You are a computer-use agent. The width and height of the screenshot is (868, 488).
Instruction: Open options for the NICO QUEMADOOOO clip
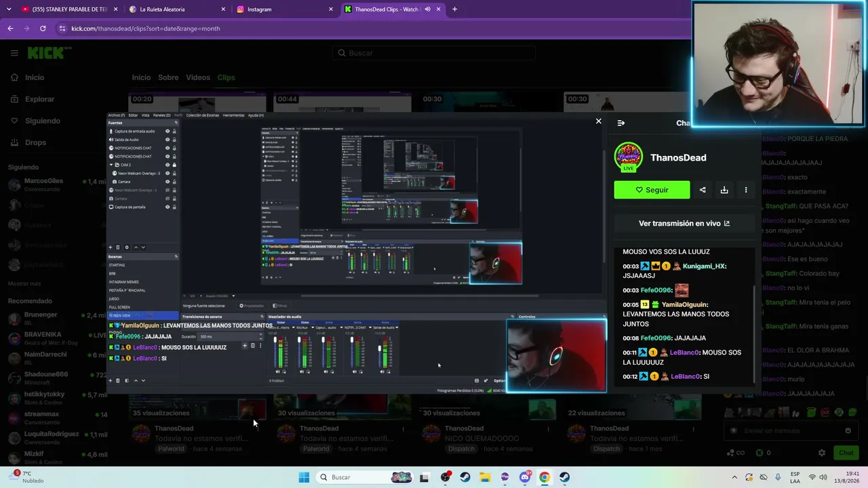[549, 429]
